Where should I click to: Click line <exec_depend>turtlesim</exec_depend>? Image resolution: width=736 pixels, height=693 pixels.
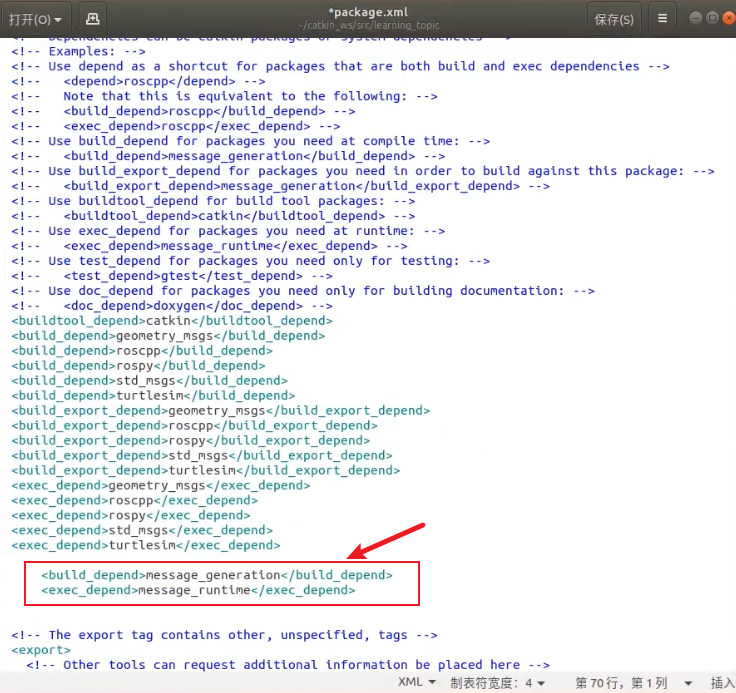[146, 546]
